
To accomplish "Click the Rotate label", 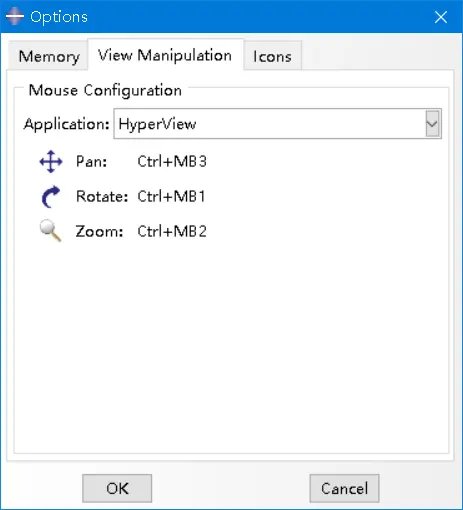I will (x=102, y=196).
